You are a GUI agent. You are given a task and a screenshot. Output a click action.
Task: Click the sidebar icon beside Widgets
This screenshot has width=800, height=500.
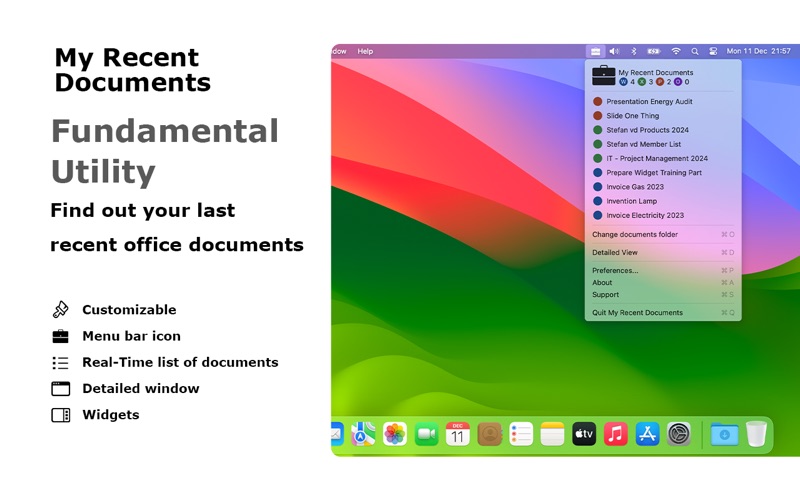pyautogui.click(x=60, y=415)
